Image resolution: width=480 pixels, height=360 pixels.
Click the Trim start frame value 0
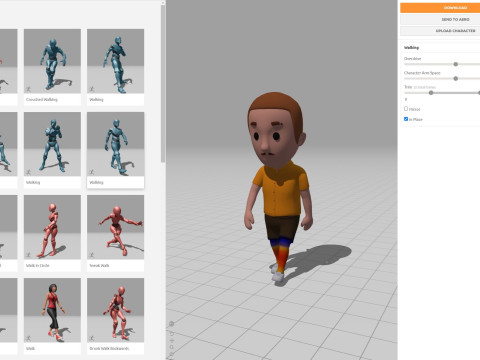point(406,99)
